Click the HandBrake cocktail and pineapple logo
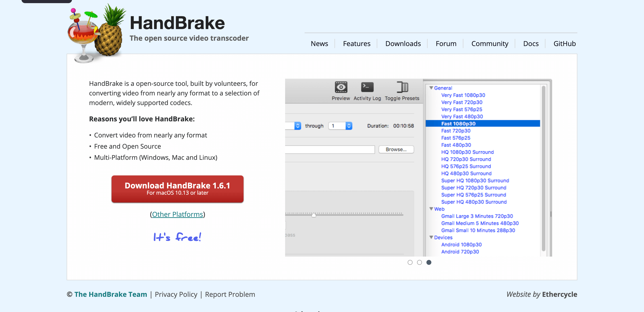 point(97,34)
